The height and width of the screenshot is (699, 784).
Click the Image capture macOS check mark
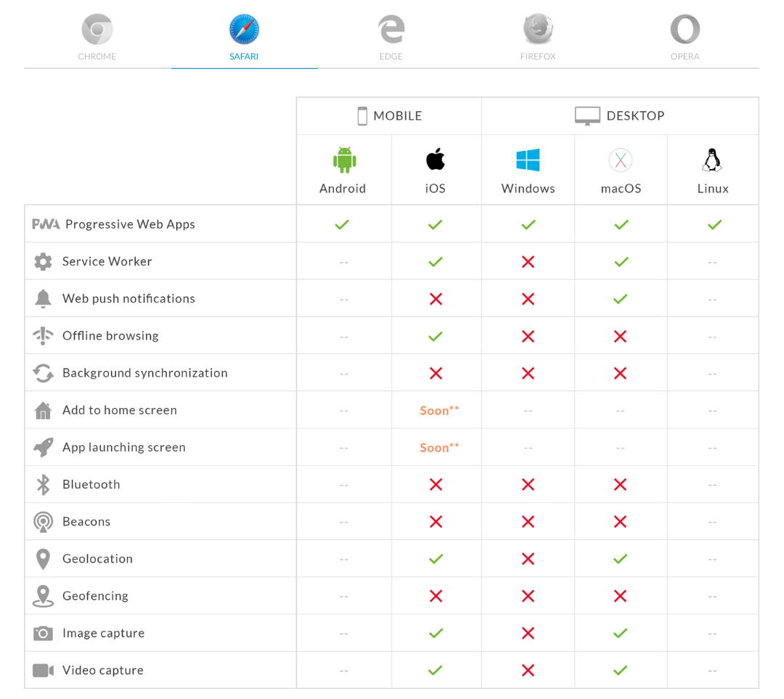pos(621,634)
